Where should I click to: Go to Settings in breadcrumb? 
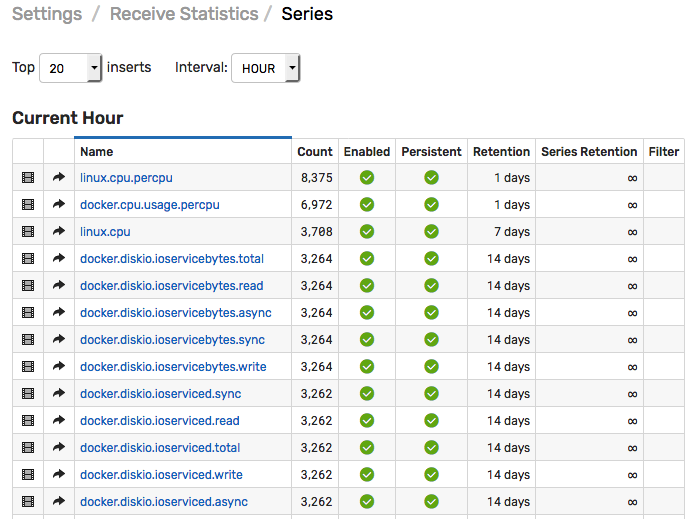[47, 15]
